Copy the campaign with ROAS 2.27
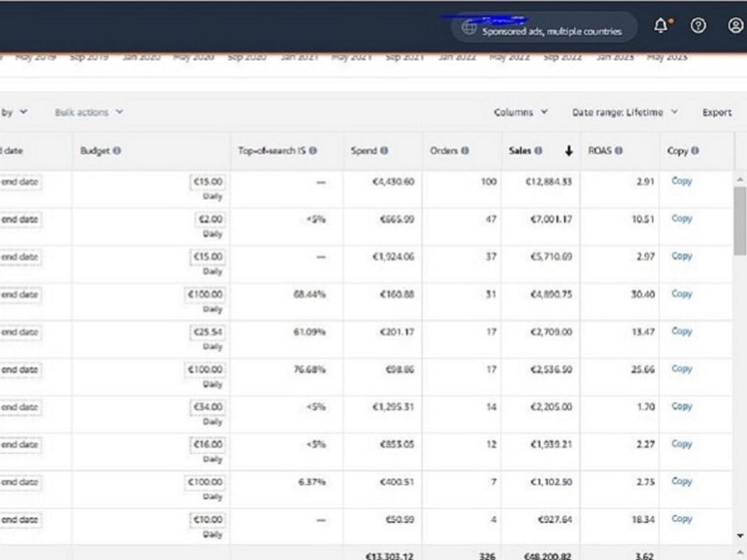The image size is (747, 560). (682, 444)
